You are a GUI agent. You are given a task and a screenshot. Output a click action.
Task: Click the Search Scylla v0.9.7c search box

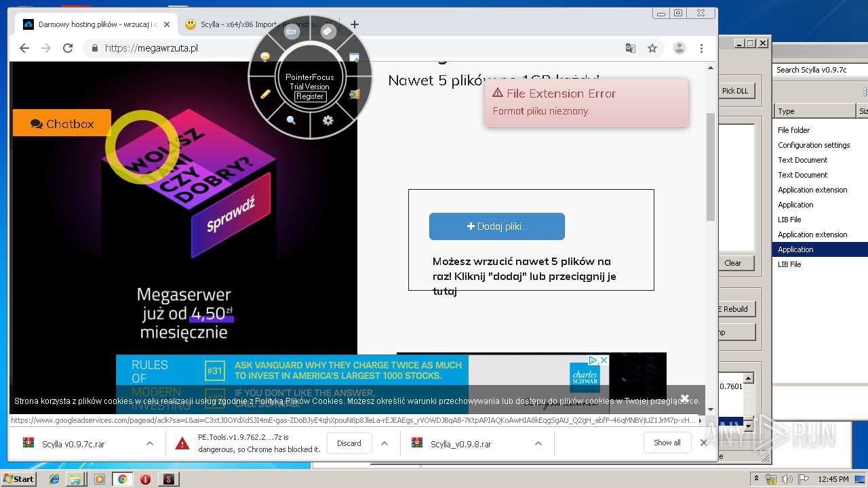821,70
